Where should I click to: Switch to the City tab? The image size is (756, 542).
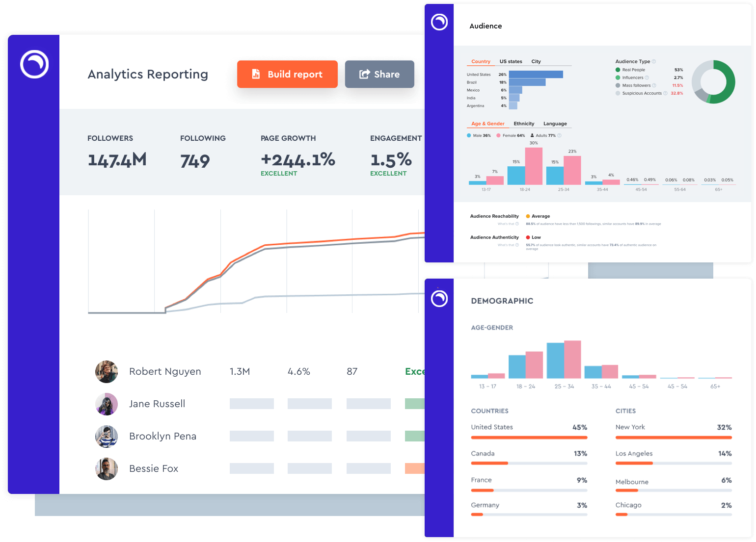536,62
